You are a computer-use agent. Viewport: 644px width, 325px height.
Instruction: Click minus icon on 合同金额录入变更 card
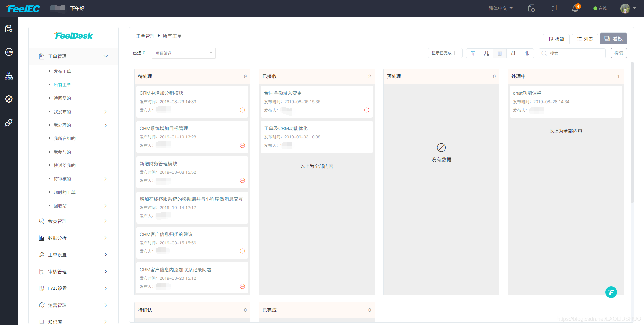click(x=367, y=110)
